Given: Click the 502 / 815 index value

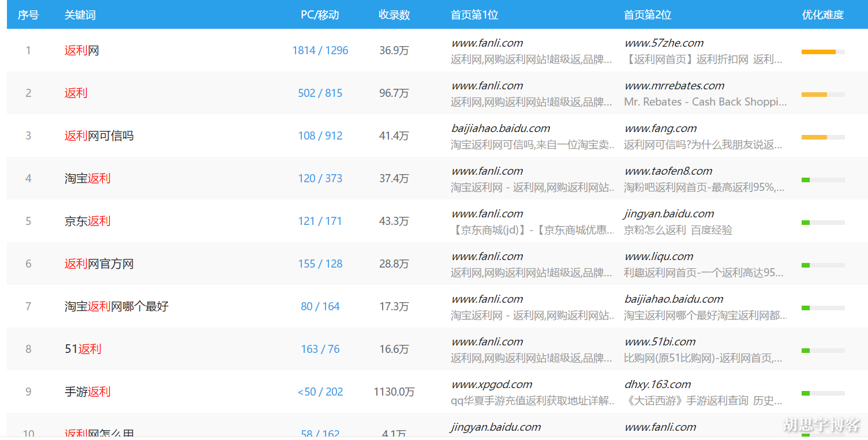Looking at the screenshot, I should click(320, 93).
